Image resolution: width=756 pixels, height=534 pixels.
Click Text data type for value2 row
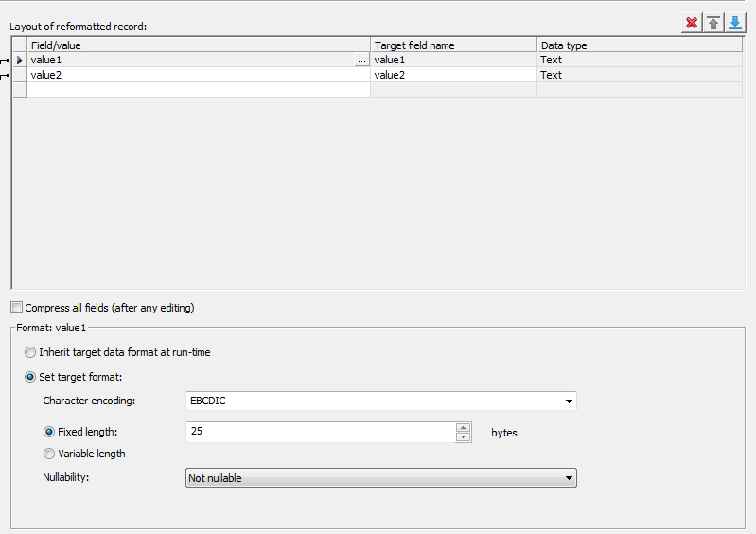(640, 75)
